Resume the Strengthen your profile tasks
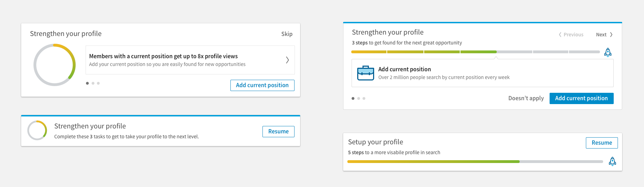The height and width of the screenshot is (187, 644). click(278, 132)
